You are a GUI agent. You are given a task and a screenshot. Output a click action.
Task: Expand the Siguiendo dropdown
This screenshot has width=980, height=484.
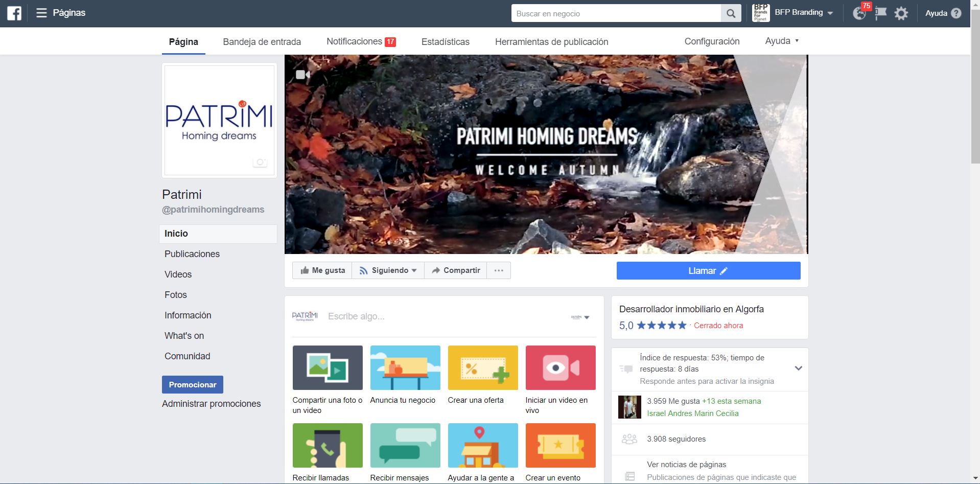[x=388, y=270]
